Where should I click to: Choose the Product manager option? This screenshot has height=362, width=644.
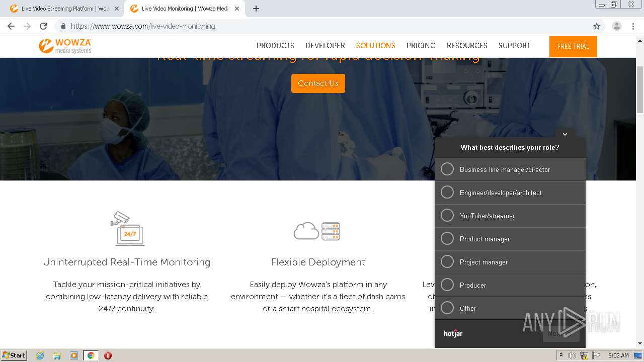pos(510,239)
